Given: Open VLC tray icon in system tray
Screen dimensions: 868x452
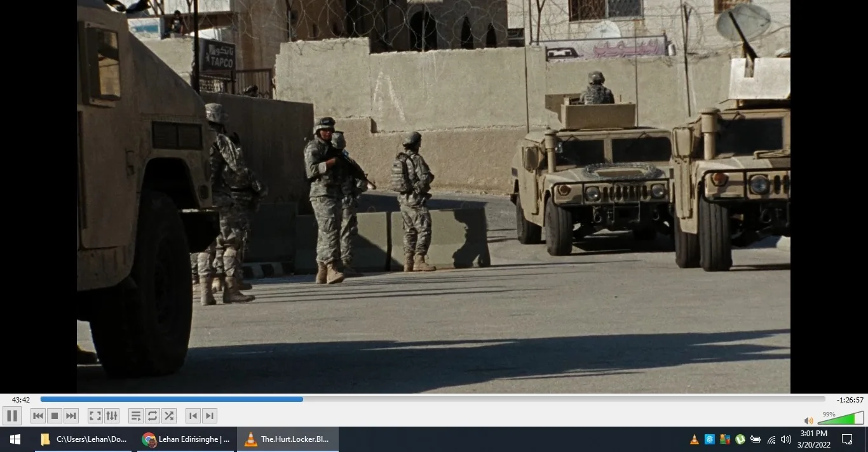Looking at the screenshot, I should (x=695, y=439).
